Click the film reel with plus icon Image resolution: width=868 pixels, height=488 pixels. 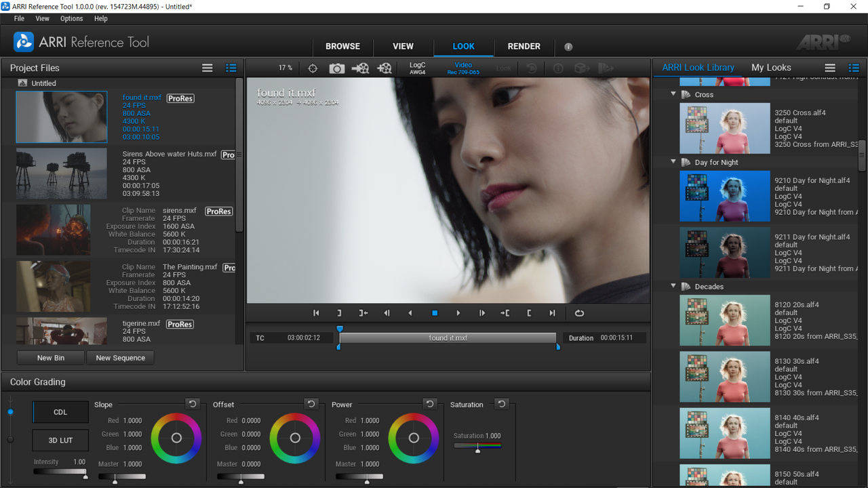click(384, 68)
